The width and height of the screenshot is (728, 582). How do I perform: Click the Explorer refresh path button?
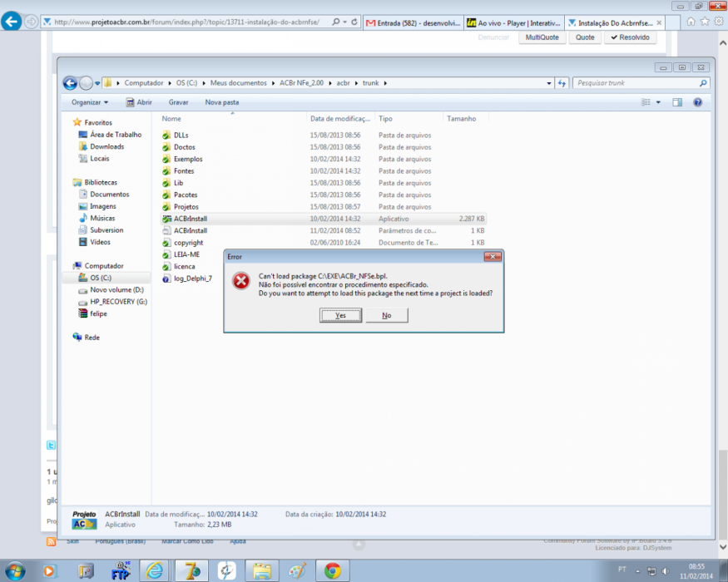pyautogui.click(x=562, y=83)
